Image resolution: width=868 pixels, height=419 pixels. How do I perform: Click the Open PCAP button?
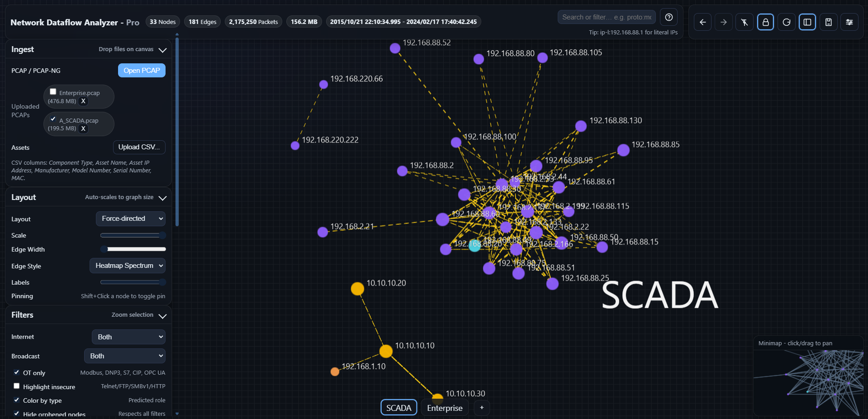click(142, 71)
